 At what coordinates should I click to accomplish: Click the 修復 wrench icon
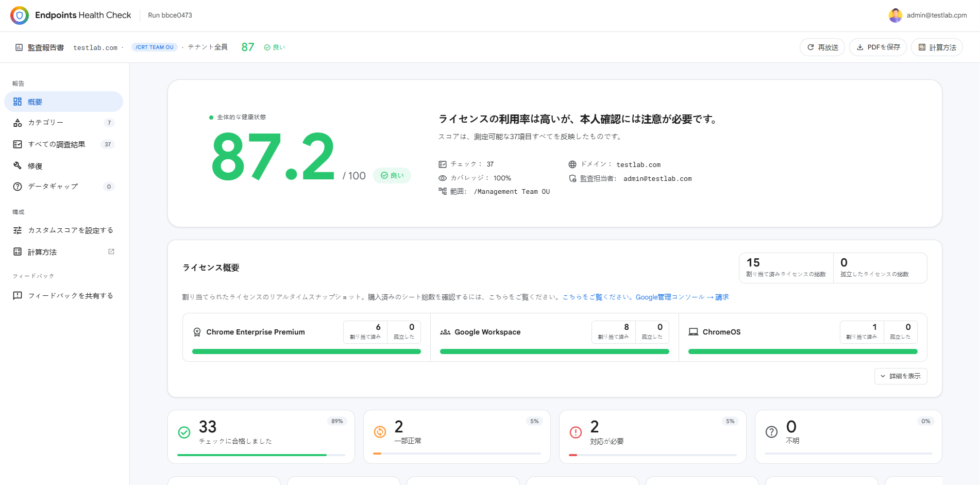(x=18, y=165)
